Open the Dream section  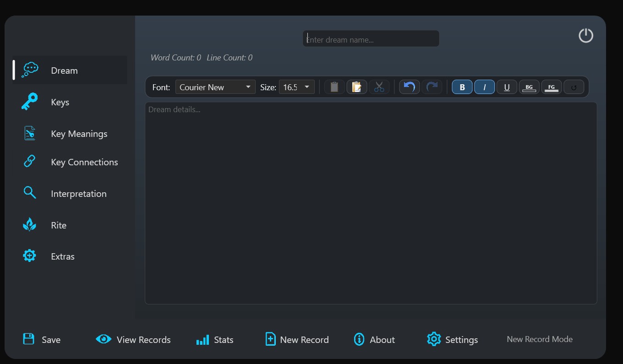tap(70, 70)
